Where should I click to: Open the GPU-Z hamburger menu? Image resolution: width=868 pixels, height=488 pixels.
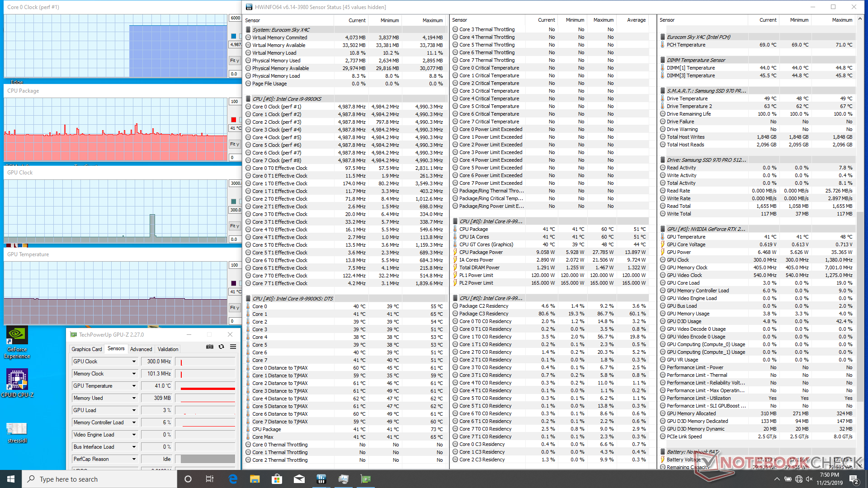[x=233, y=347]
